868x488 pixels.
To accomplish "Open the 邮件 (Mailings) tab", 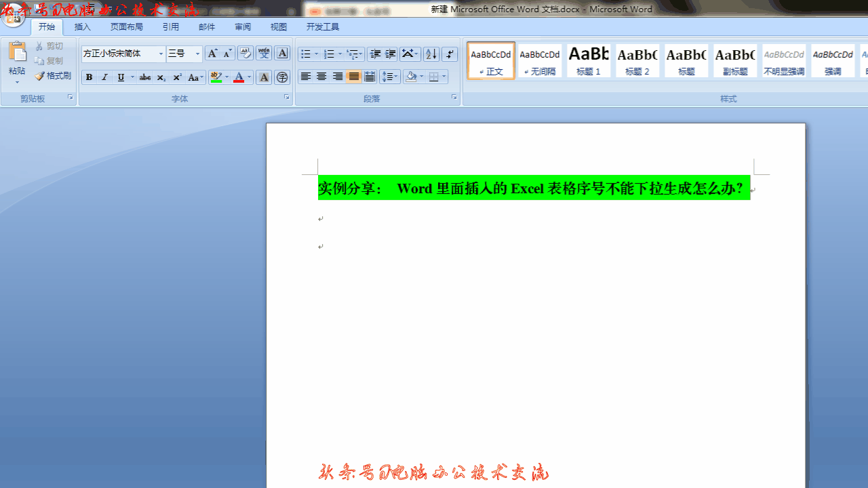I will [207, 27].
